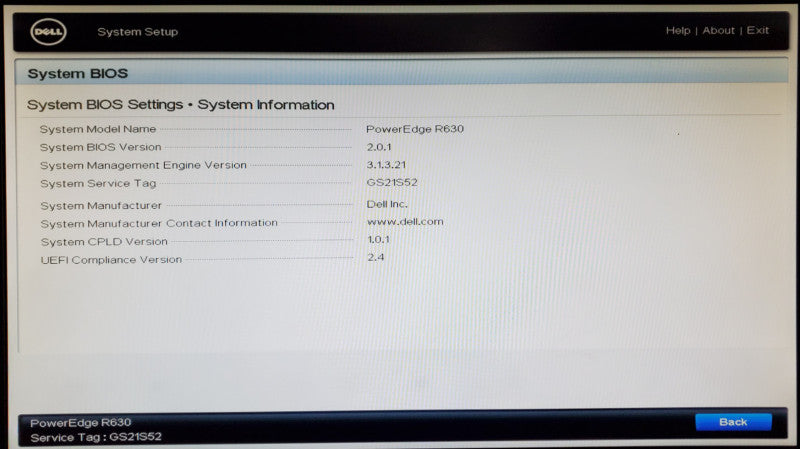Select the System Manufacturer label

tap(101, 206)
